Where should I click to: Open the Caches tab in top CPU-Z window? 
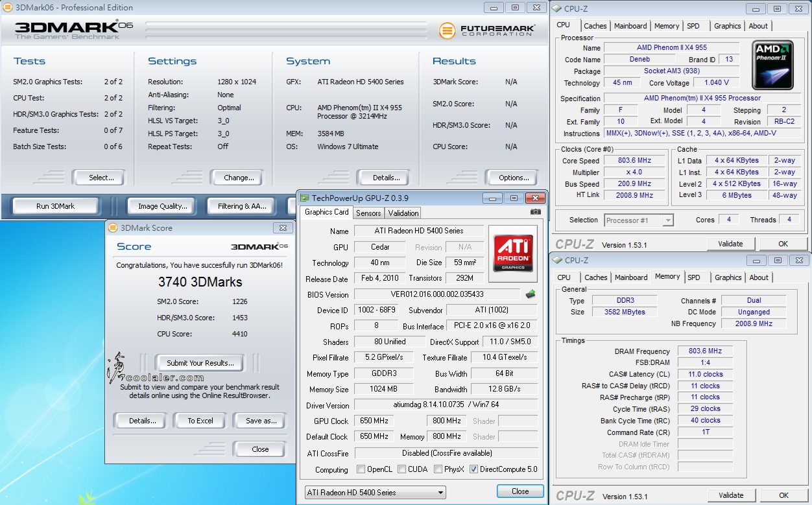tap(595, 26)
